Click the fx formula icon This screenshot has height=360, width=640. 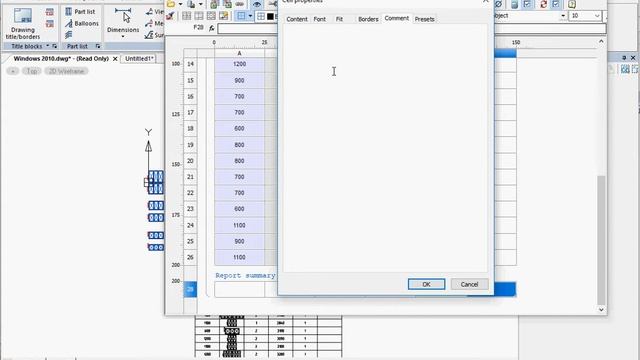(211, 28)
